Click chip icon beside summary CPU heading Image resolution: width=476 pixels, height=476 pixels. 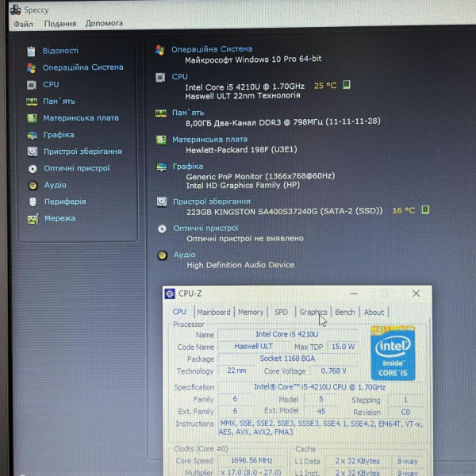click(160, 78)
